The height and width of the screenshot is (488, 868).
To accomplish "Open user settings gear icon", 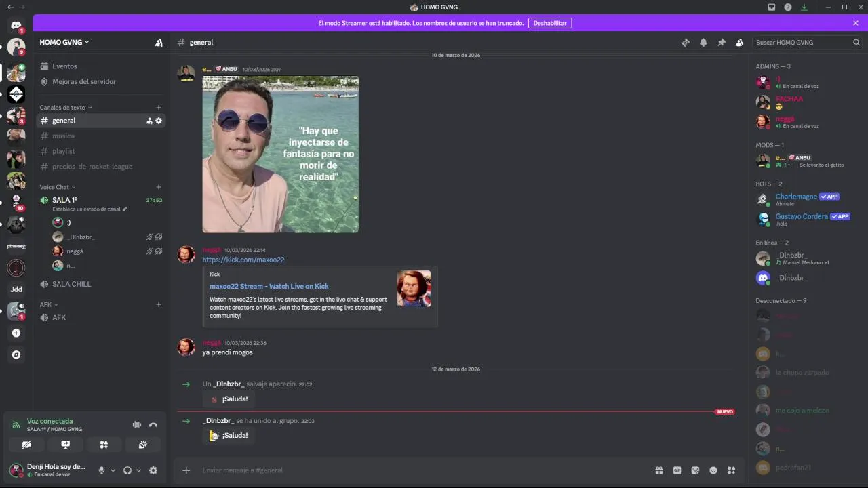I will tap(153, 470).
